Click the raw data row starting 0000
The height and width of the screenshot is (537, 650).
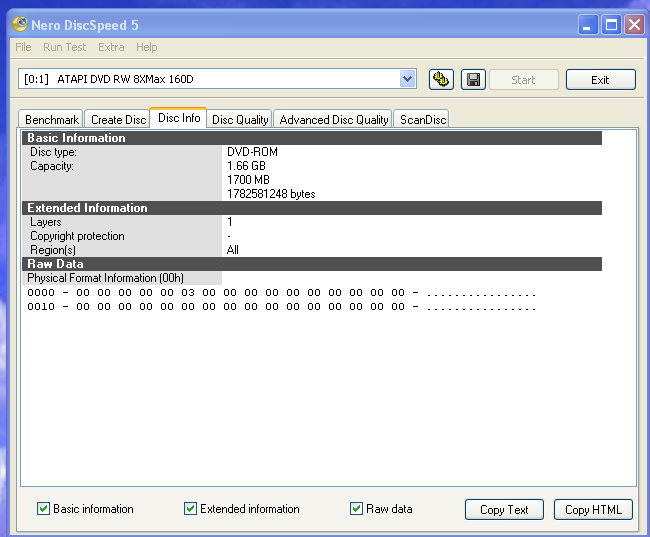281,293
